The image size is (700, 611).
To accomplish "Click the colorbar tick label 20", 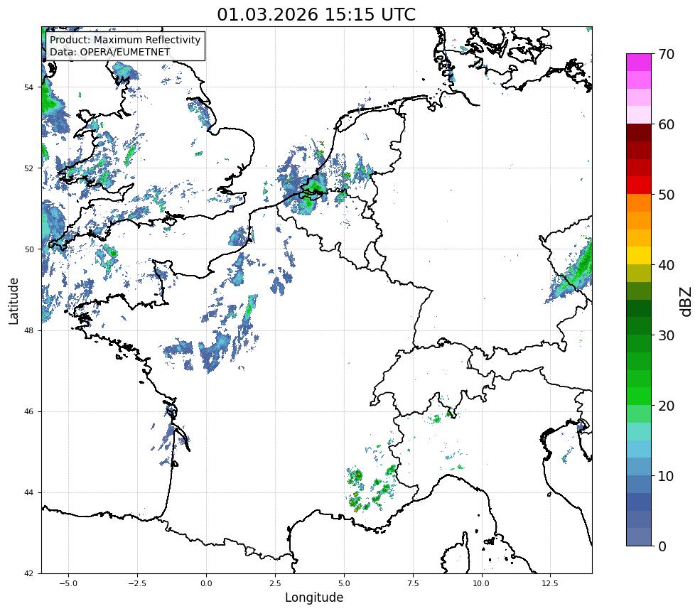I will tap(666, 406).
